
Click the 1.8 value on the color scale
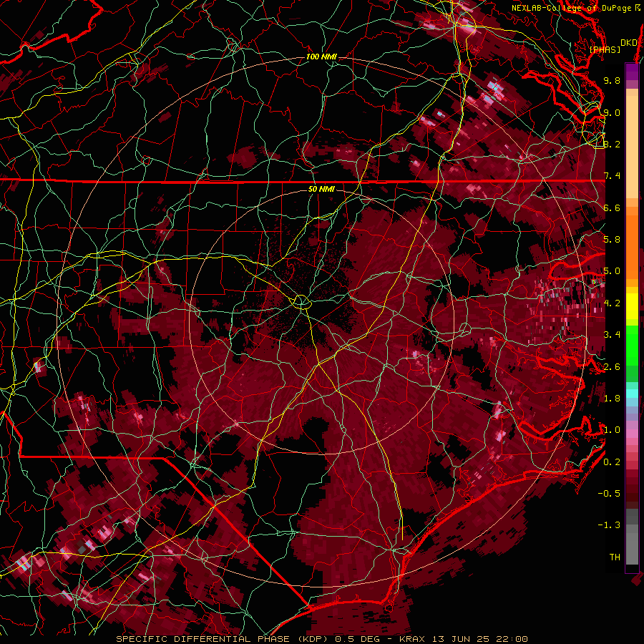612,399
